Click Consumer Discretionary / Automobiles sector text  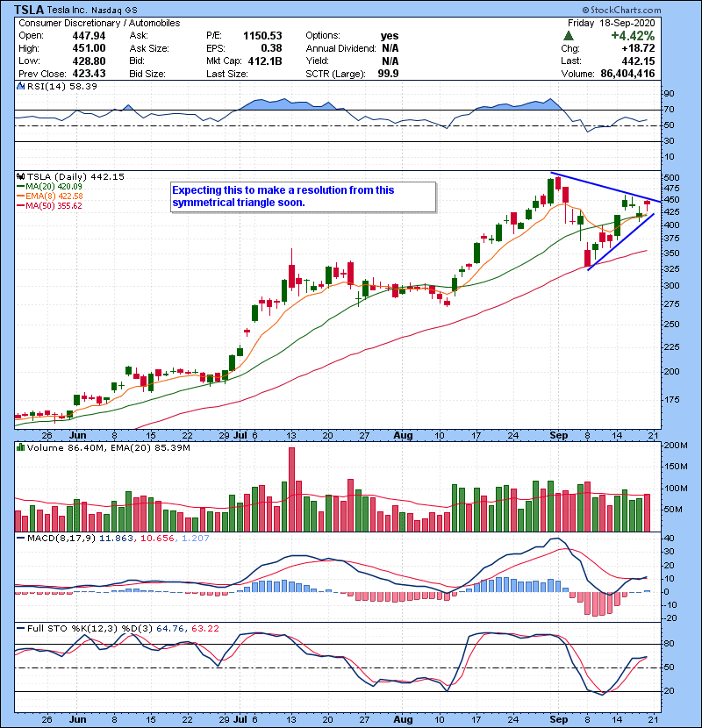pos(99,23)
